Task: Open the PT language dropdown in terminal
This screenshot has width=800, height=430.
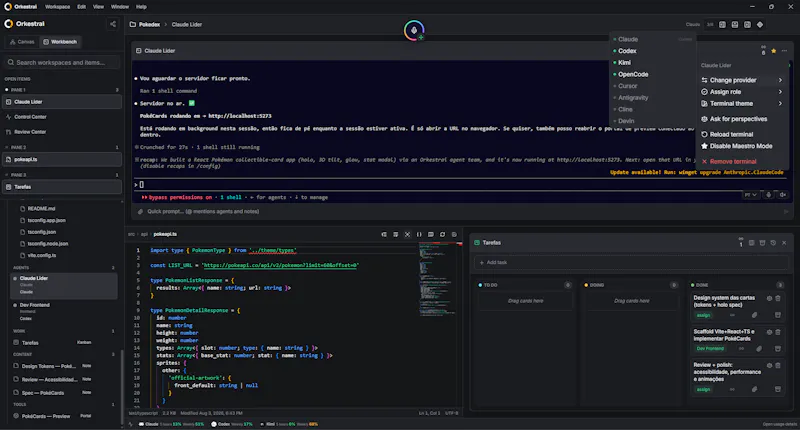Action: (x=750, y=195)
